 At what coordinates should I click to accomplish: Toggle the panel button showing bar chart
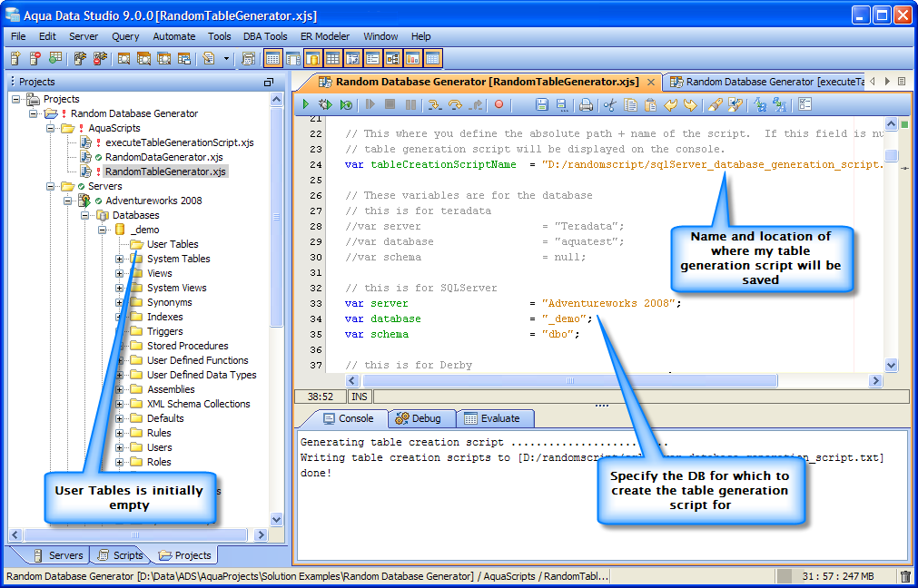(x=413, y=58)
